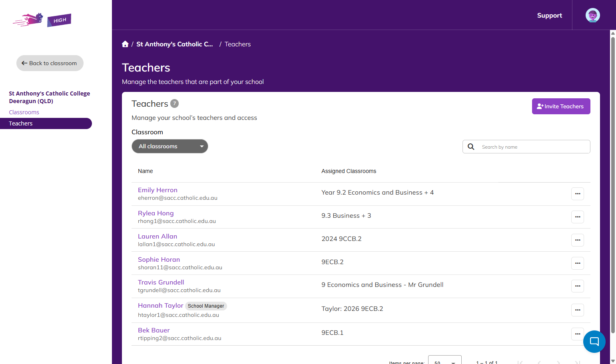The width and height of the screenshot is (616, 364).
Task: Click Invite Teachers button
Action: pyautogui.click(x=561, y=106)
